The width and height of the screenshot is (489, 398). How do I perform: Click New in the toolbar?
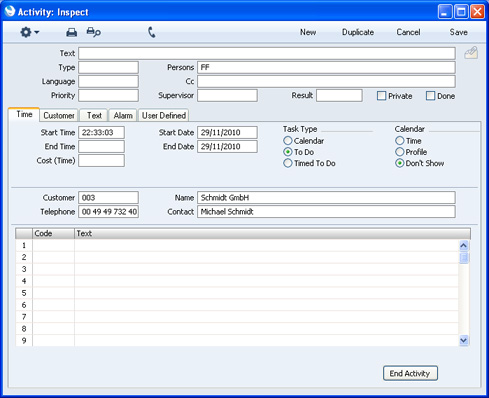pos(308,32)
